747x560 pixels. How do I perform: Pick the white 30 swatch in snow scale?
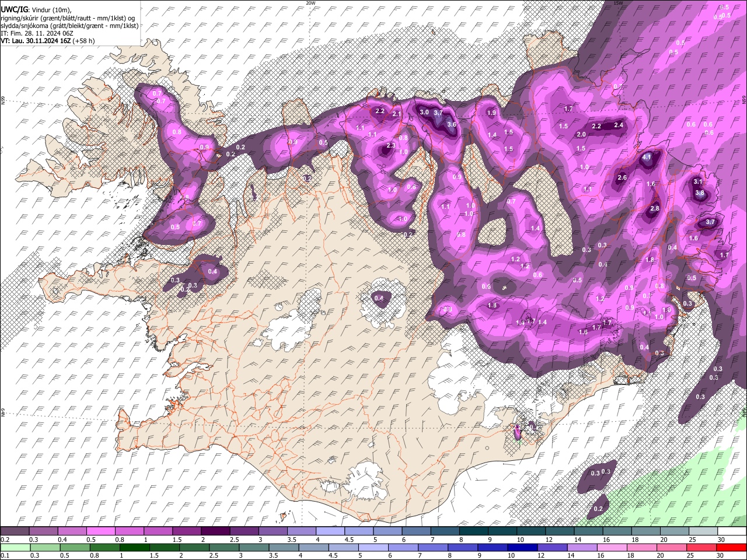[732, 531]
